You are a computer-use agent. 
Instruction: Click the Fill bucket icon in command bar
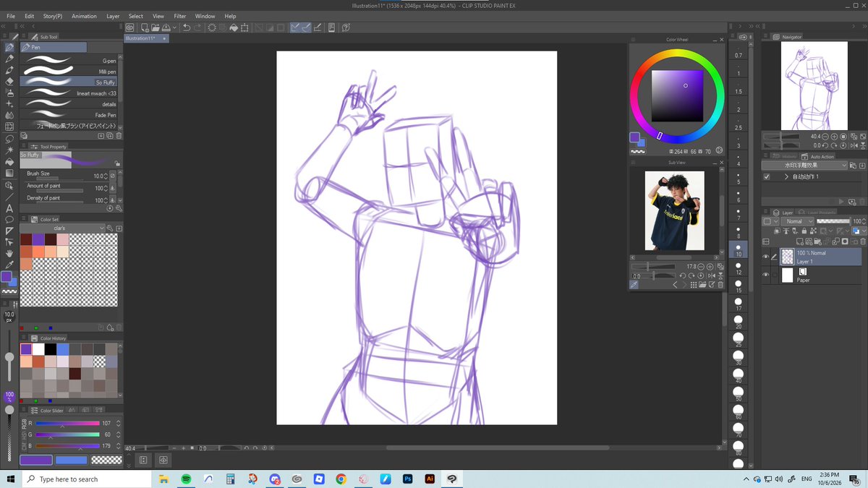[234, 27]
